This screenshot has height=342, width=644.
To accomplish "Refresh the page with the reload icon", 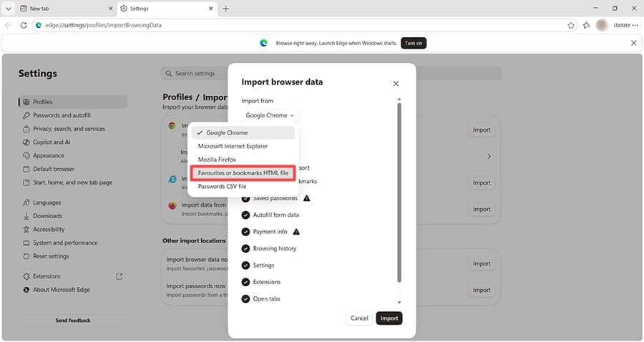I will (24, 25).
